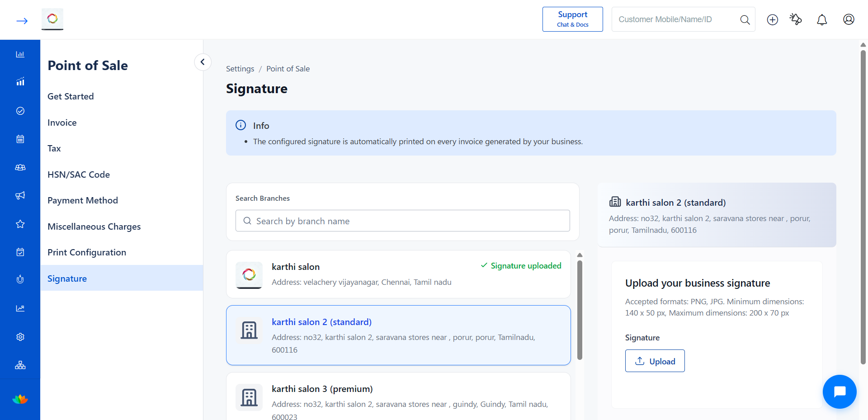Click the customer search magnifier icon
The height and width of the screenshot is (420, 868).
745,19
